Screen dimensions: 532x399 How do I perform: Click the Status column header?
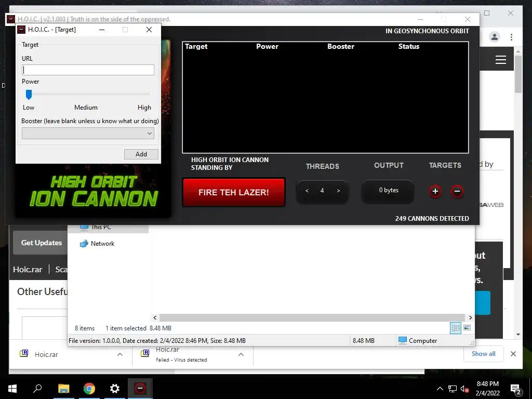tap(408, 46)
